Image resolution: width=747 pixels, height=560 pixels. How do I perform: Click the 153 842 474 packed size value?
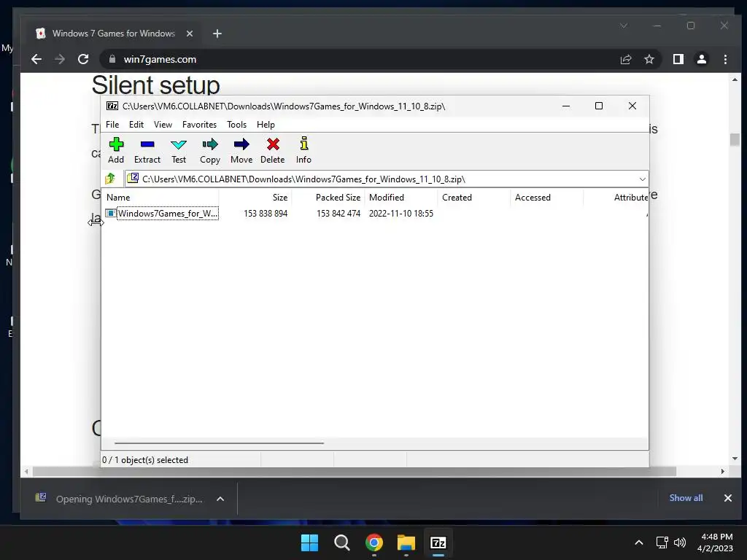click(x=338, y=214)
